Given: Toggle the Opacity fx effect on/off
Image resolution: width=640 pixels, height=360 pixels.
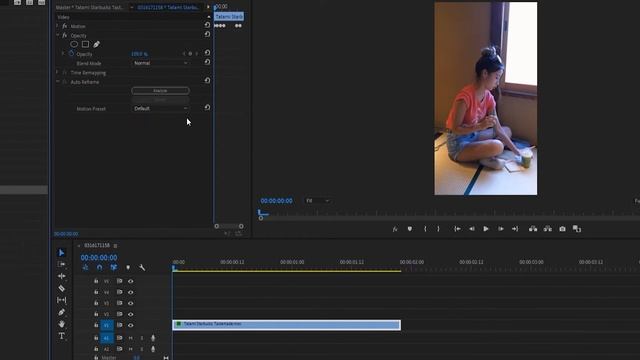Looking at the screenshot, I should 64,35.
